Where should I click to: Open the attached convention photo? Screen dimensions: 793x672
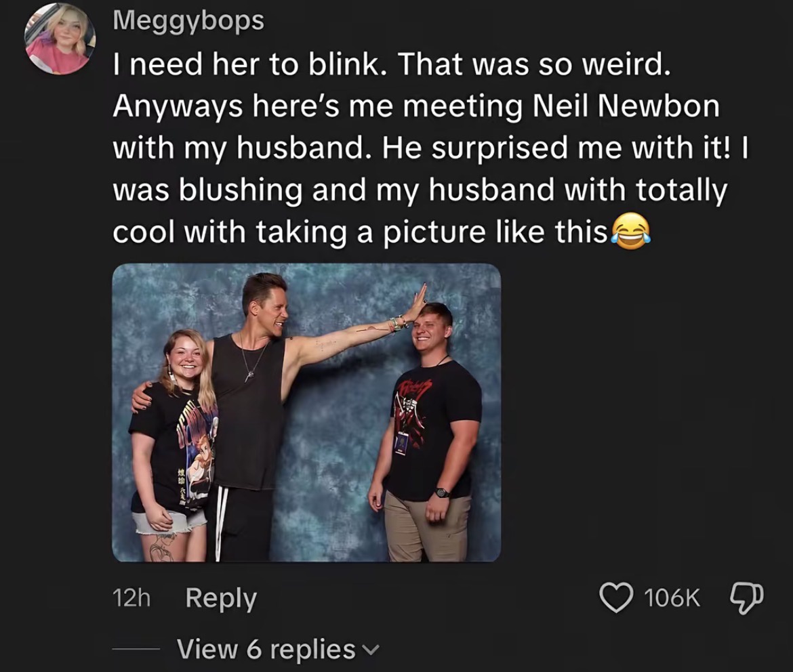coord(306,413)
